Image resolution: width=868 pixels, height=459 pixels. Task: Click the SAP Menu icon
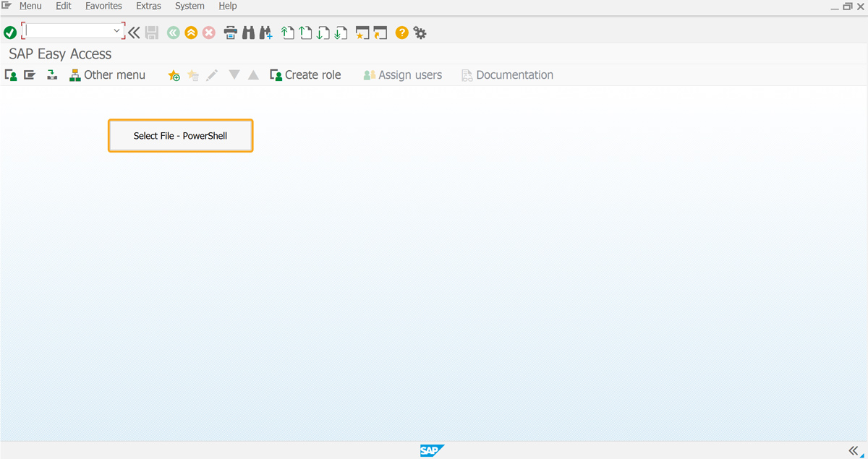[30, 74]
